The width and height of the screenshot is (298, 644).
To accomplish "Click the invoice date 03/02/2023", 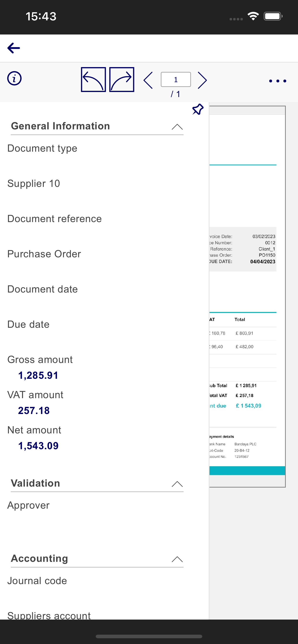I will click(x=264, y=236).
